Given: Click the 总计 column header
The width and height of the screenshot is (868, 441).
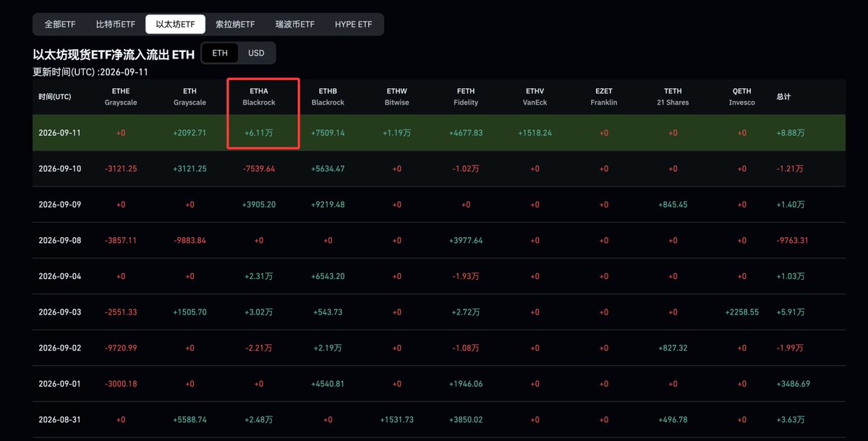Looking at the screenshot, I should [783, 97].
